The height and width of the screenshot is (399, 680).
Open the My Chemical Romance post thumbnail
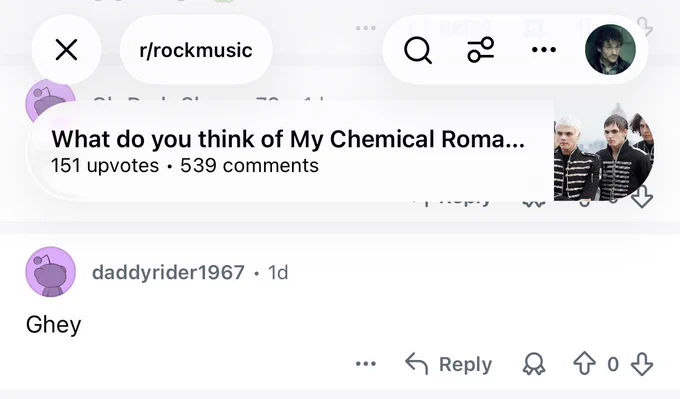[604, 151]
